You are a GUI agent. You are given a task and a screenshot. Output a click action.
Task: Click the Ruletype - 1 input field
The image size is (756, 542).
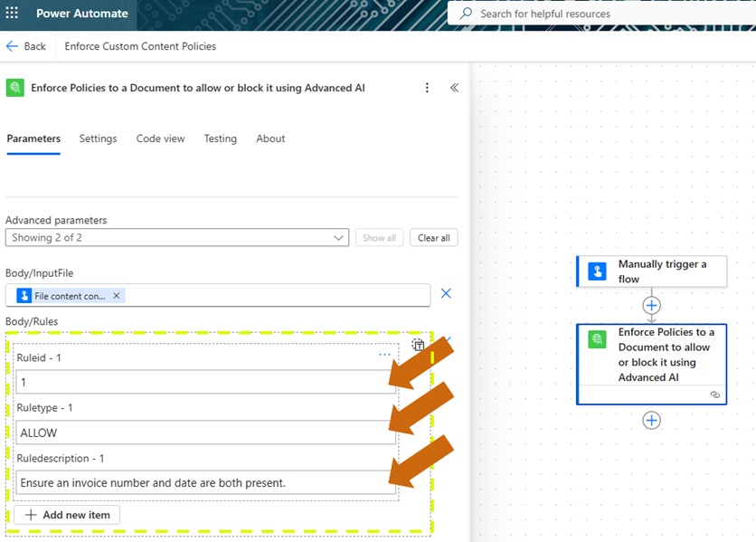[x=199, y=433]
